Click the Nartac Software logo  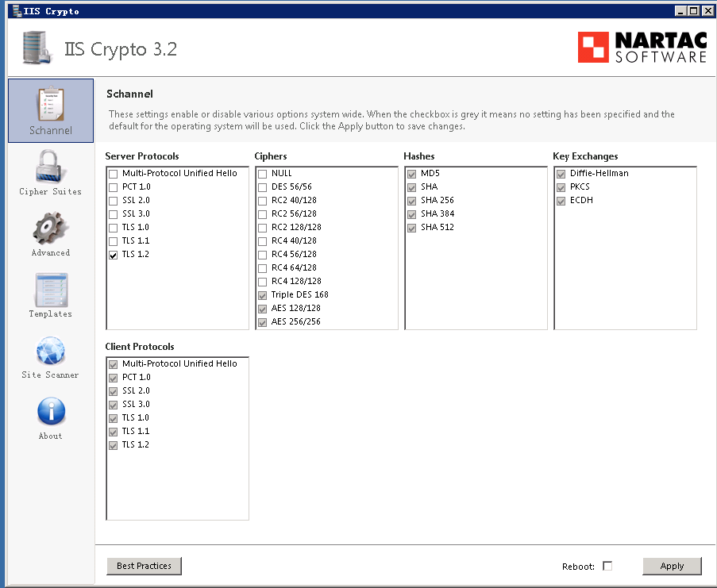point(642,47)
